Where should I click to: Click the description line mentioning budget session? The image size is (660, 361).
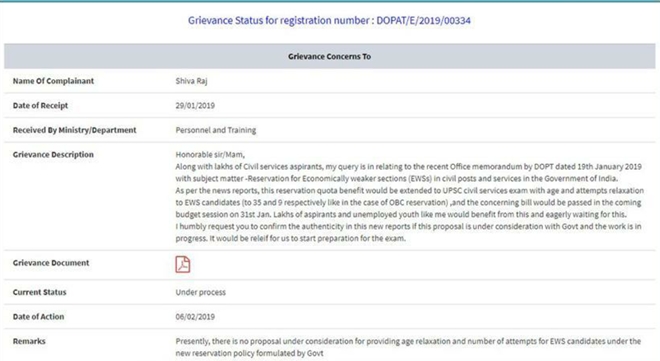pyautogui.click(x=401, y=215)
